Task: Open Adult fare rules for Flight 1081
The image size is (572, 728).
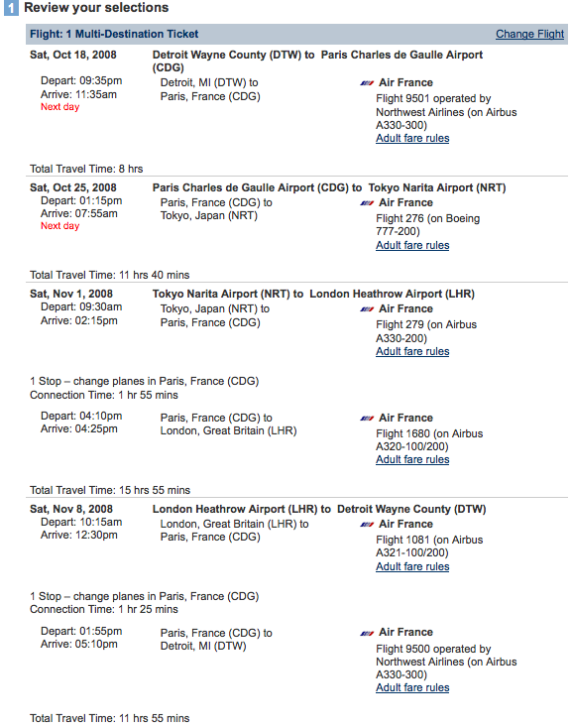Action: tap(412, 566)
